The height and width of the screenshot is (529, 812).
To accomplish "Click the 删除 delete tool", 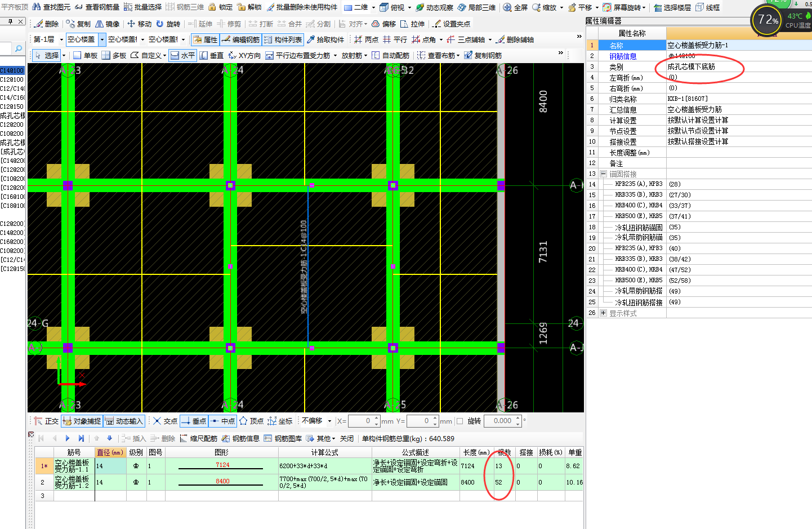I will click(46, 24).
